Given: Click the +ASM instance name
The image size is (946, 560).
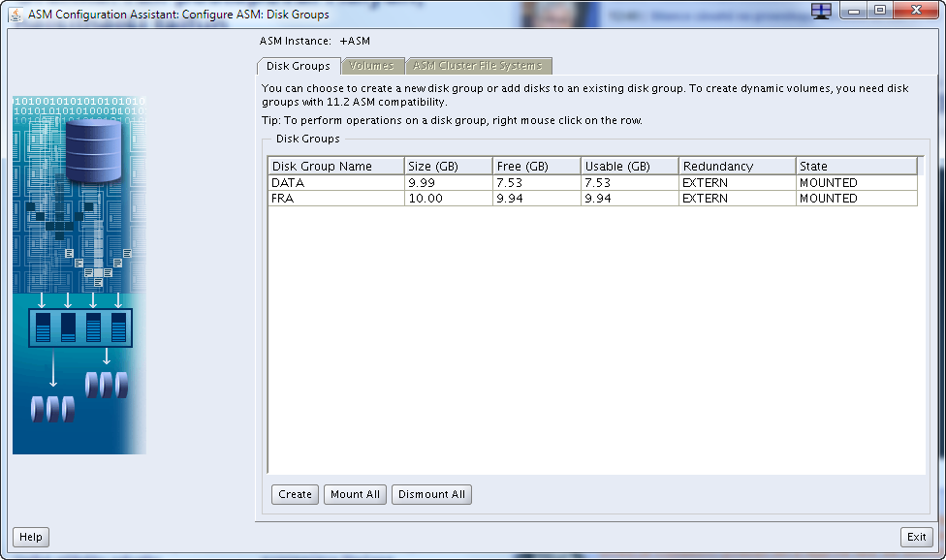Looking at the screenshot, I should pos(355,41).
